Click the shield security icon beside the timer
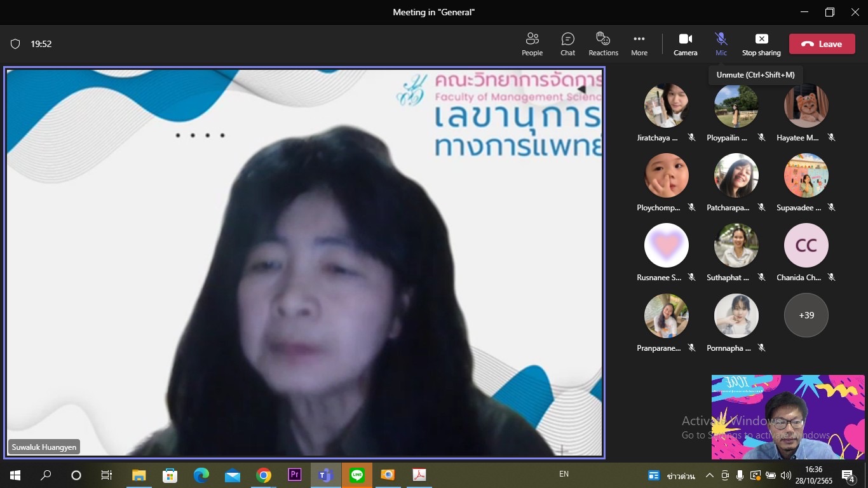868x488 pixels. [x=15, y=44]
